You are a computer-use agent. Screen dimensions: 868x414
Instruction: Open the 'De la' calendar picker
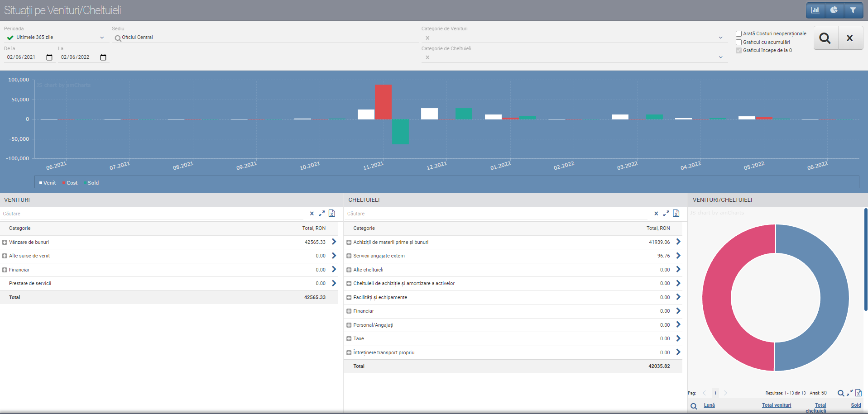coord(49,57)
